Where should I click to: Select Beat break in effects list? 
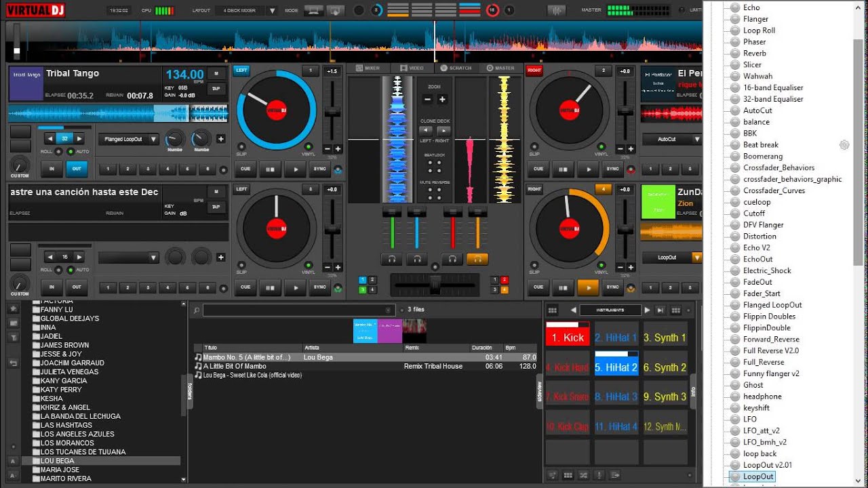(761, 145)
